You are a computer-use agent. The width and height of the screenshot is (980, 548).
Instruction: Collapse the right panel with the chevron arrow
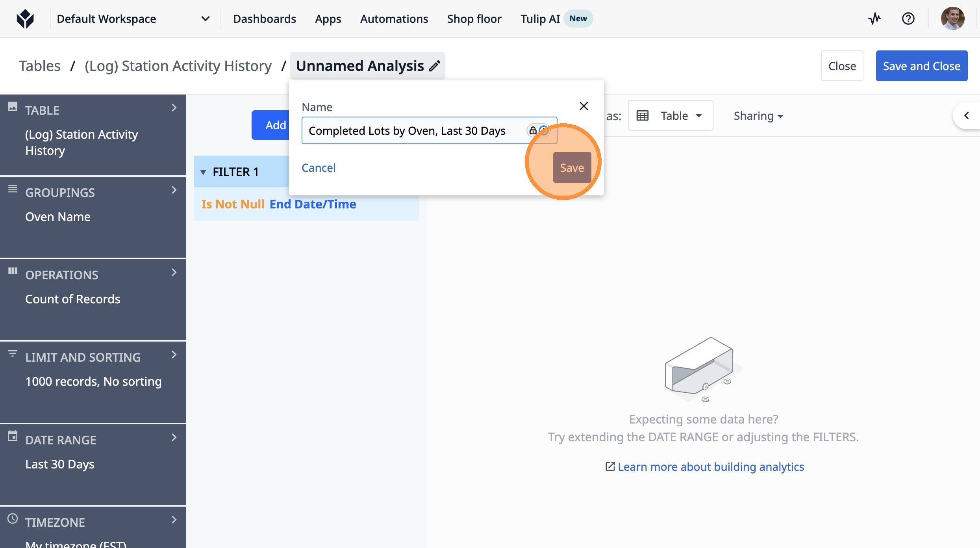(966, 115)
